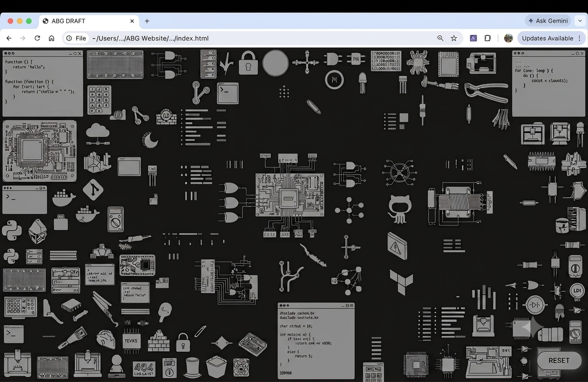The width and height of the screenshot is (588, 382).
Task: Open the for-loop cocut code window
Action: [548, 83]
